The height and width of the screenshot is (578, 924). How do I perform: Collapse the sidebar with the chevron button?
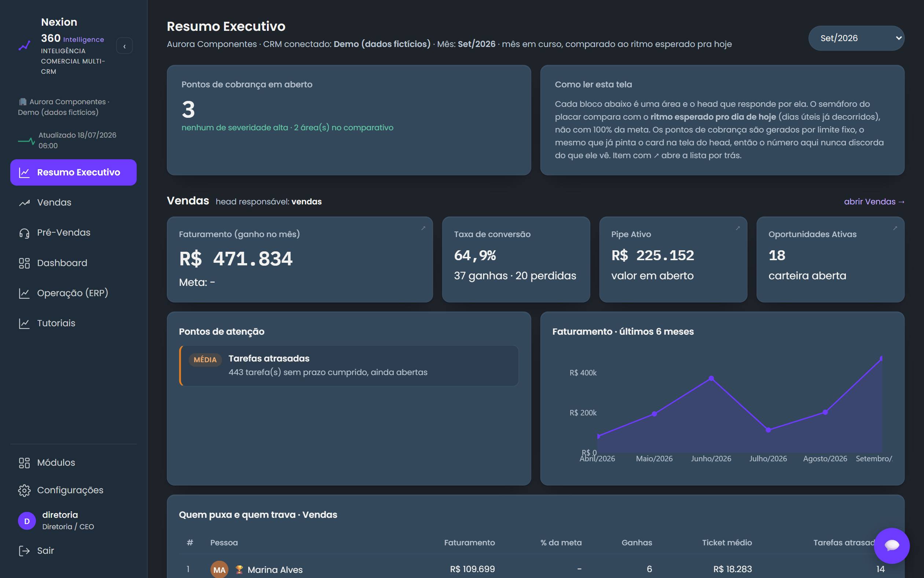[x=124, y=46]
